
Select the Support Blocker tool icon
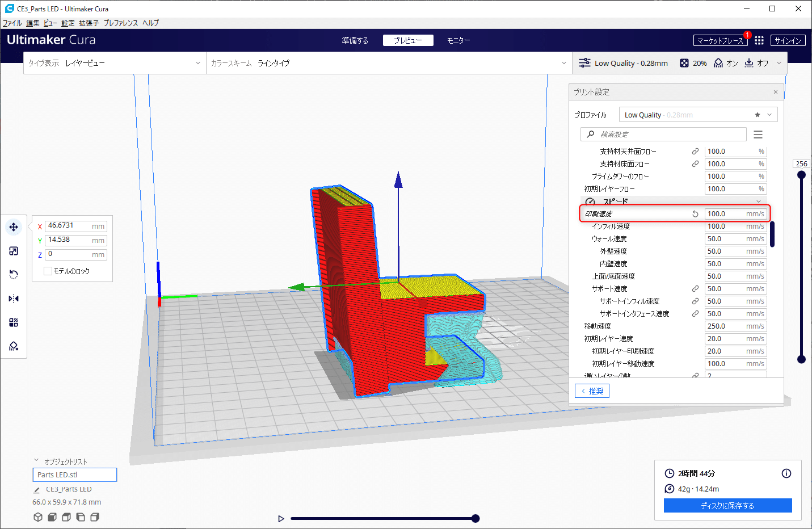tap(14, 346)
